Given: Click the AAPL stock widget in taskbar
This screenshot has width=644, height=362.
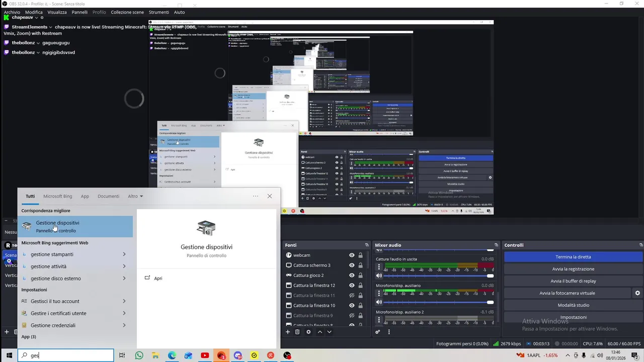Looking at the screenshot, I should [x=537, y=355].
